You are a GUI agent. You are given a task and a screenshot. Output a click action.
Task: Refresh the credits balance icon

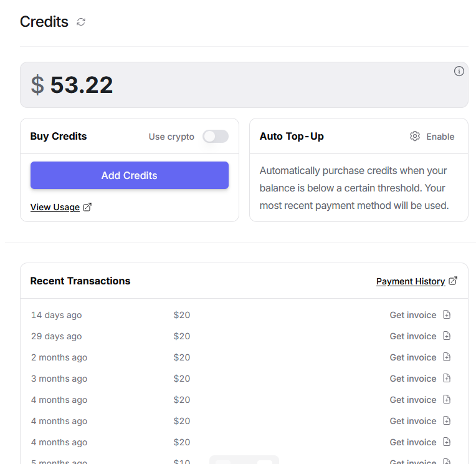point(81,22)
